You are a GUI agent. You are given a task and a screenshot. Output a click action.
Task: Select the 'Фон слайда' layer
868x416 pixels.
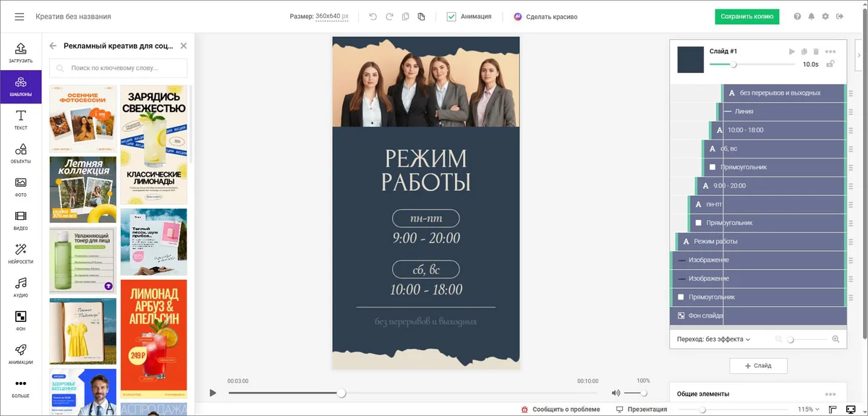(x=758, y=315)
